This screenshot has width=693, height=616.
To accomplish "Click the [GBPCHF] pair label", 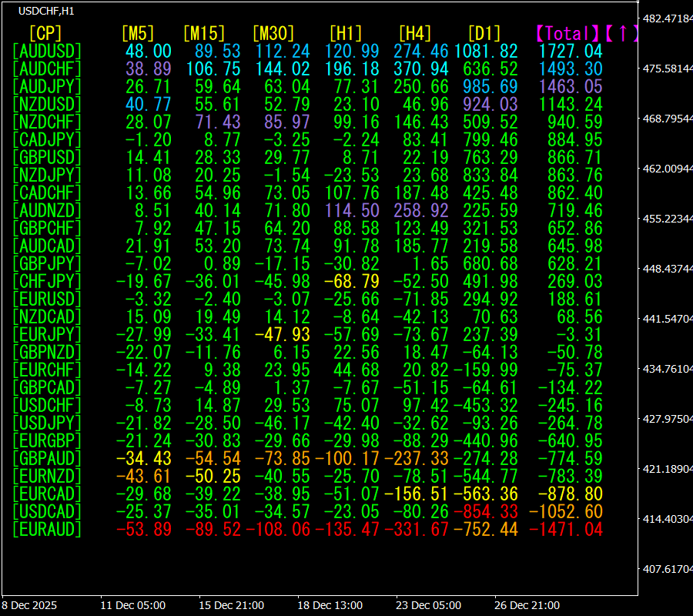I will [47, 228].
